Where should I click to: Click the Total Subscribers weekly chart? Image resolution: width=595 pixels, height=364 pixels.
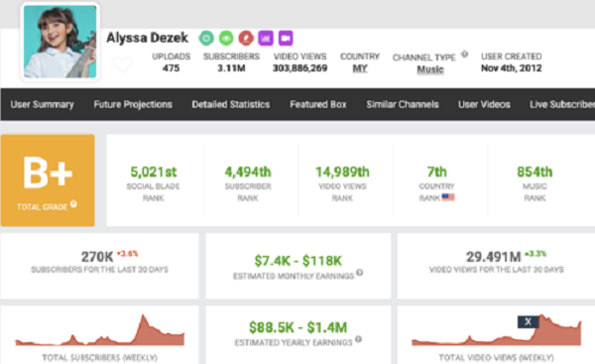(x=99, y=330)
